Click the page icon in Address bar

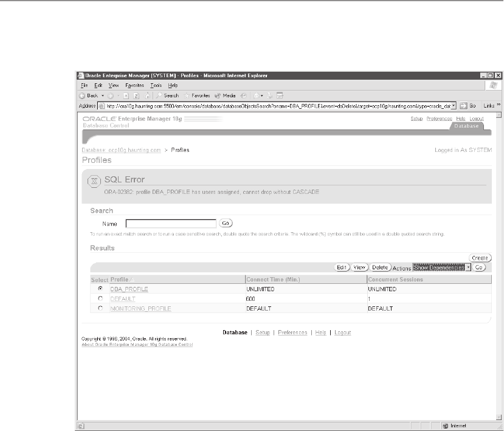point(102,106)
